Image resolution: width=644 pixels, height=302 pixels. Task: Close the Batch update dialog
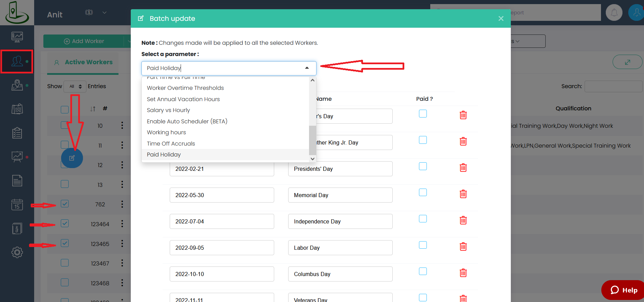point(501,18)
